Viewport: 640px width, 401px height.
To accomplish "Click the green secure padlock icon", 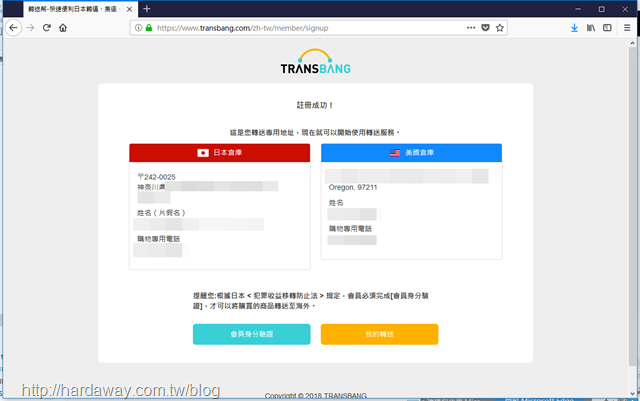I will pyautogui.click(x=149, y=28).
